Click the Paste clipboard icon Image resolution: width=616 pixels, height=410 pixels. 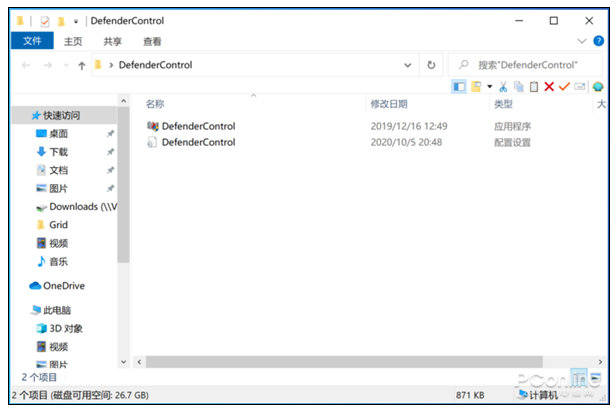534,86
